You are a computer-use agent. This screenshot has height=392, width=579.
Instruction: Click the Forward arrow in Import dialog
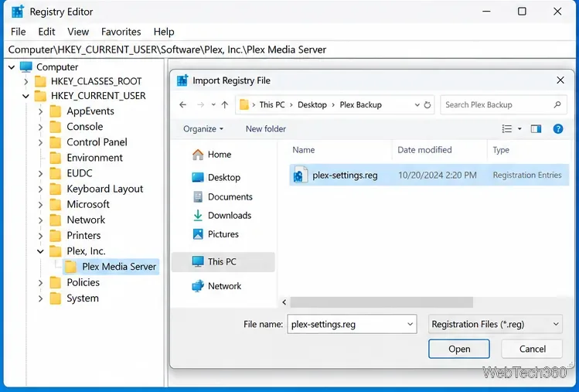click(x=200, y=105)
